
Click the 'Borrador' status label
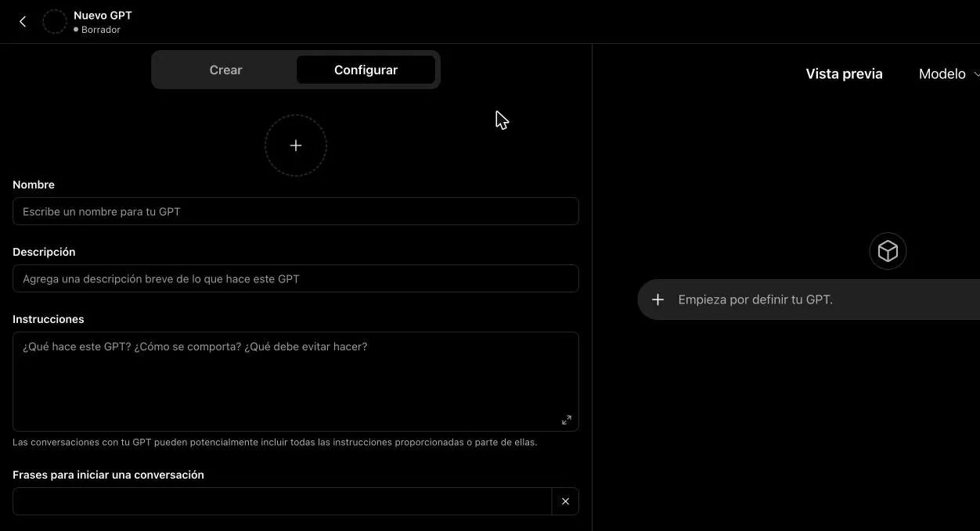(x=100, y=30)
